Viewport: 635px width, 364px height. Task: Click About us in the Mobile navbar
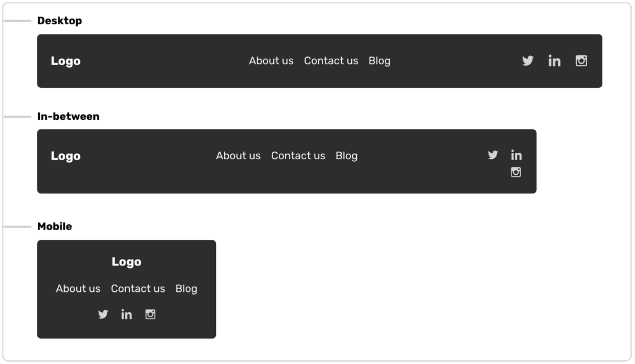(x=78, y=289)
